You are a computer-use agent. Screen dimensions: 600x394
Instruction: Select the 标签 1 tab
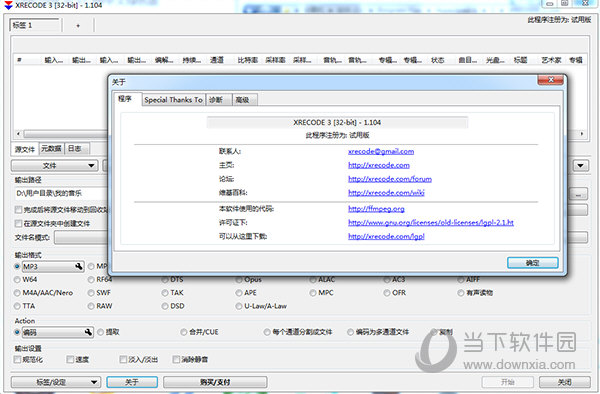pyautogui.click(x=34, y=25)
